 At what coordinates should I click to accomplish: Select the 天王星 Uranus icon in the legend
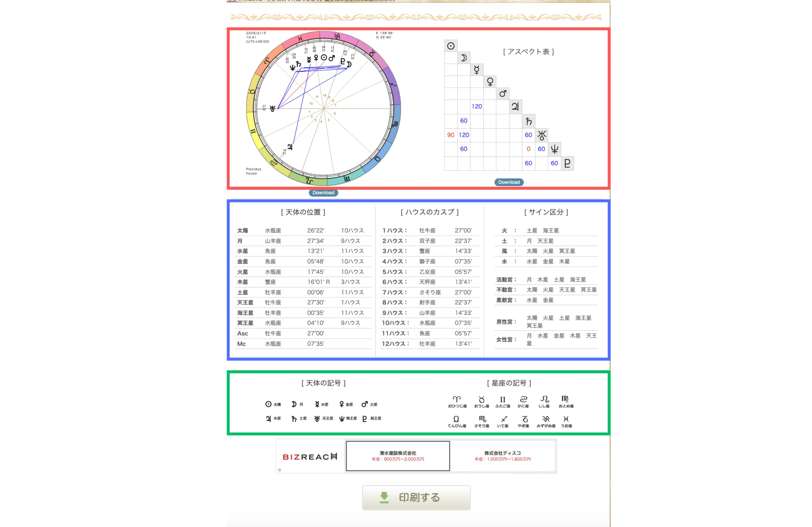pyautogui.click(x=317, y=419)
